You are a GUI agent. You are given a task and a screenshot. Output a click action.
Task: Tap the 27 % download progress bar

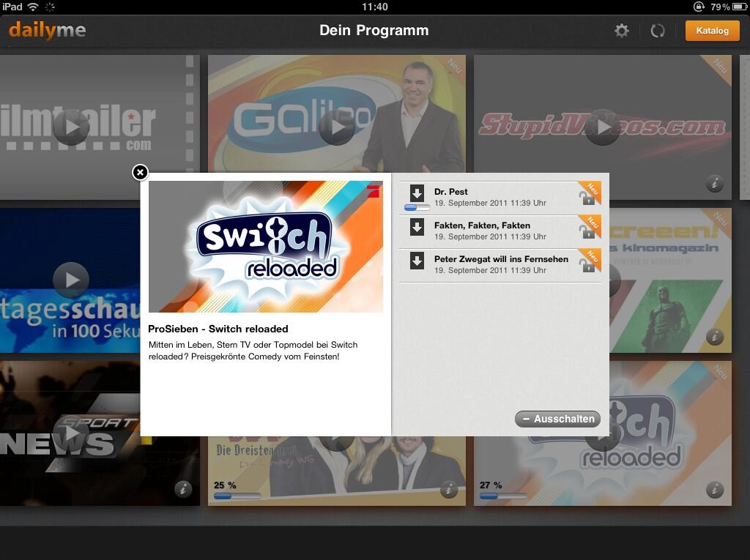pyautogui.click(x=503, y=496)
